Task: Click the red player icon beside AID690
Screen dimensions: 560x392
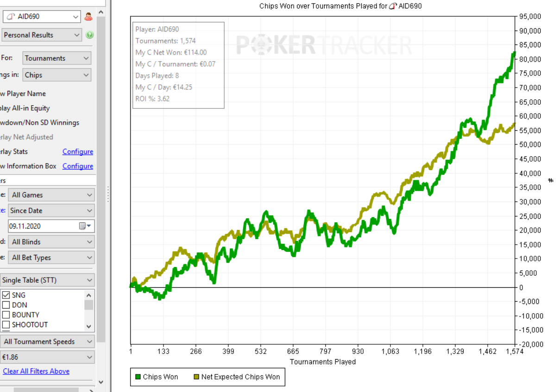Action: (89, 17)
